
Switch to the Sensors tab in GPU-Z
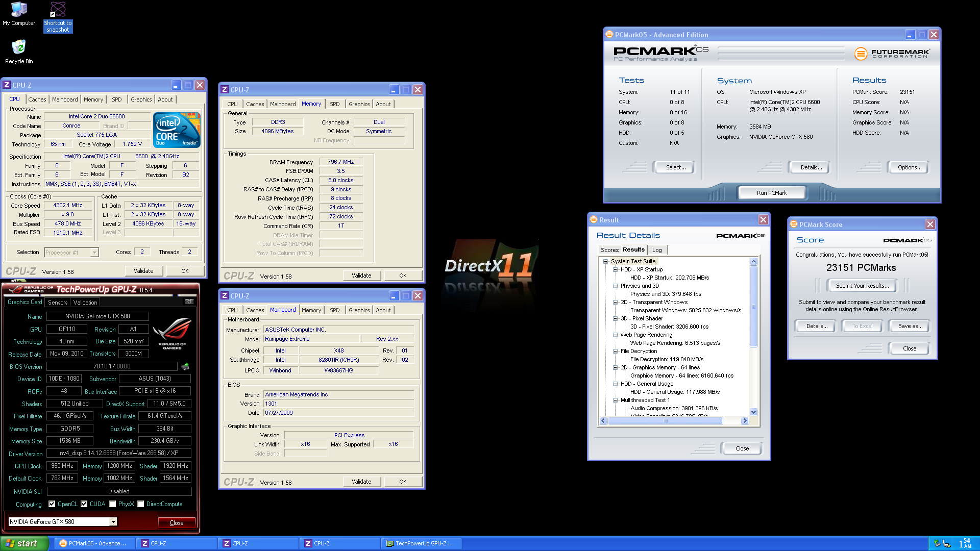point(58,303)
